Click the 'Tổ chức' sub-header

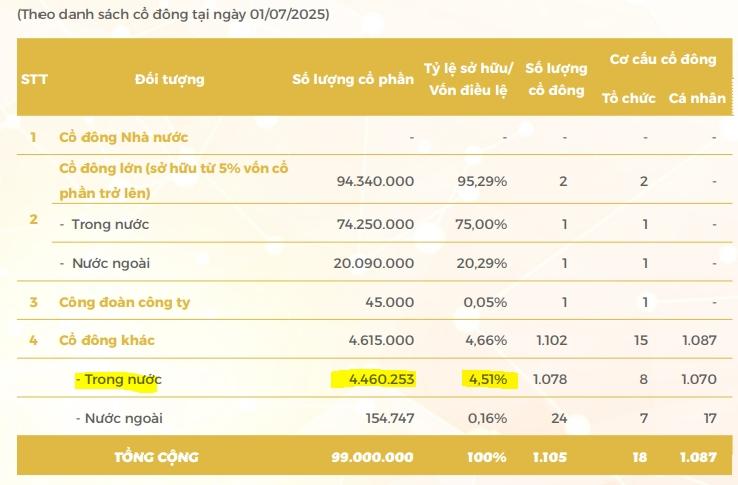click(628, 98)
